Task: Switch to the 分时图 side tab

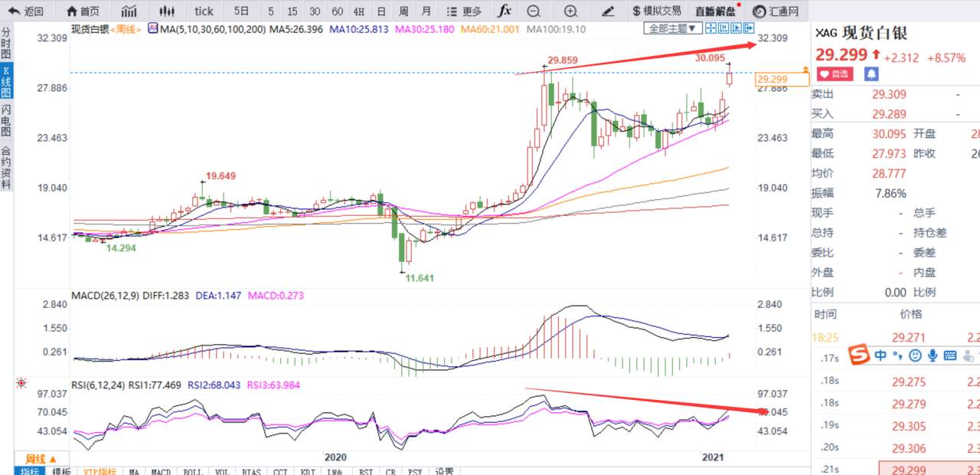Action: (x=6, y=44)
